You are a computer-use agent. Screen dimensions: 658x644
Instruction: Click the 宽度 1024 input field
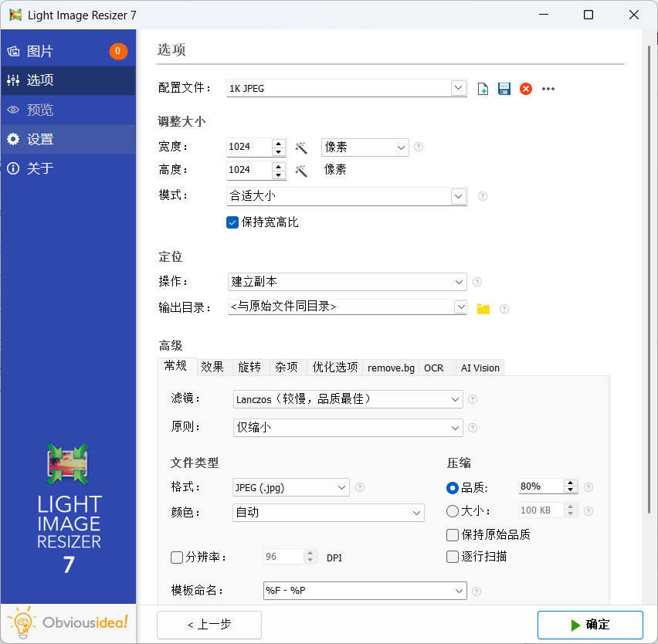[x=249, y=147]
